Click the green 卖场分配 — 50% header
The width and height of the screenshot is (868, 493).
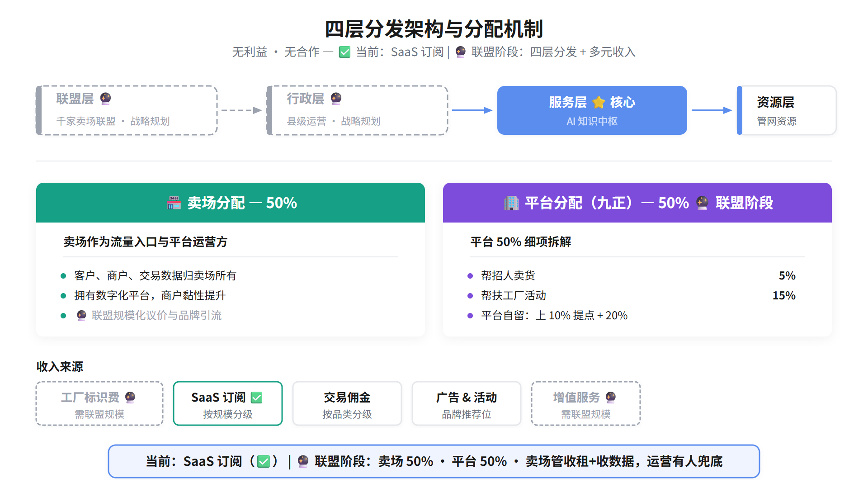pyautogui.click(x=231, y=203)
